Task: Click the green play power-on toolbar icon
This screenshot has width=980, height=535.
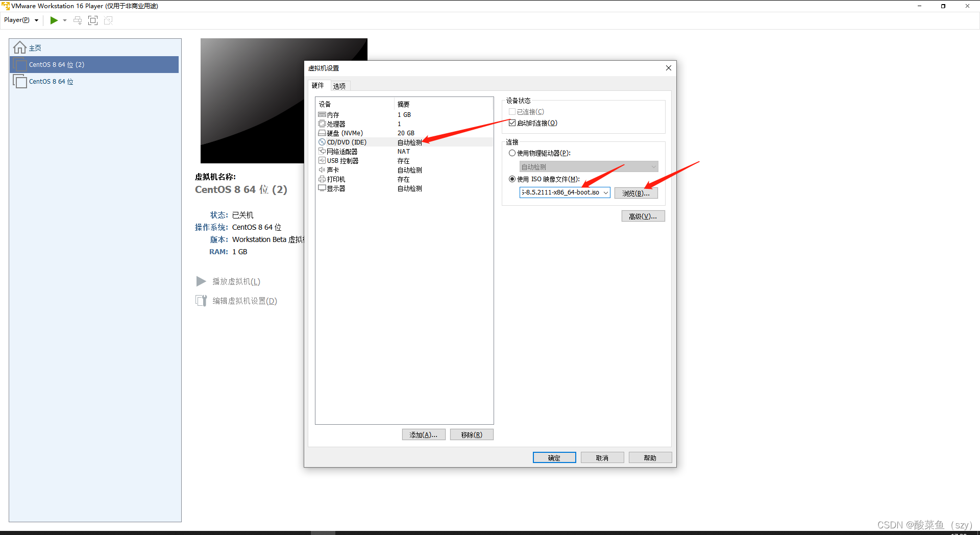Action: coord(54,20)
